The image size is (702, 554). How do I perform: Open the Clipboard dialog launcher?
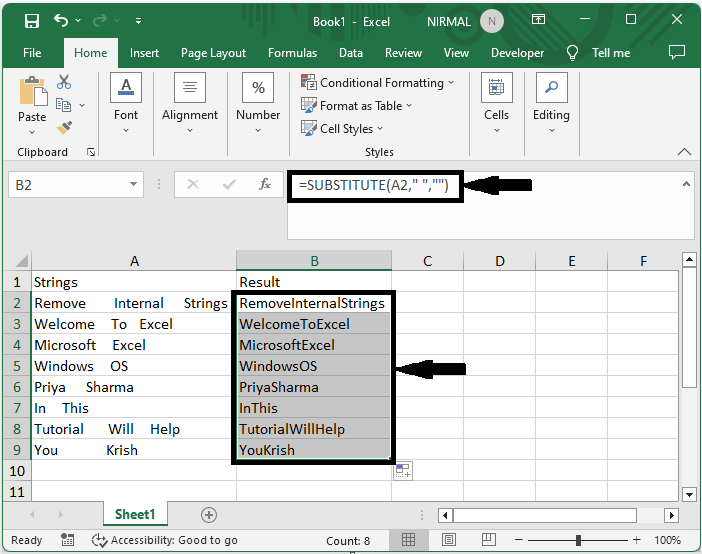point(91,152)
